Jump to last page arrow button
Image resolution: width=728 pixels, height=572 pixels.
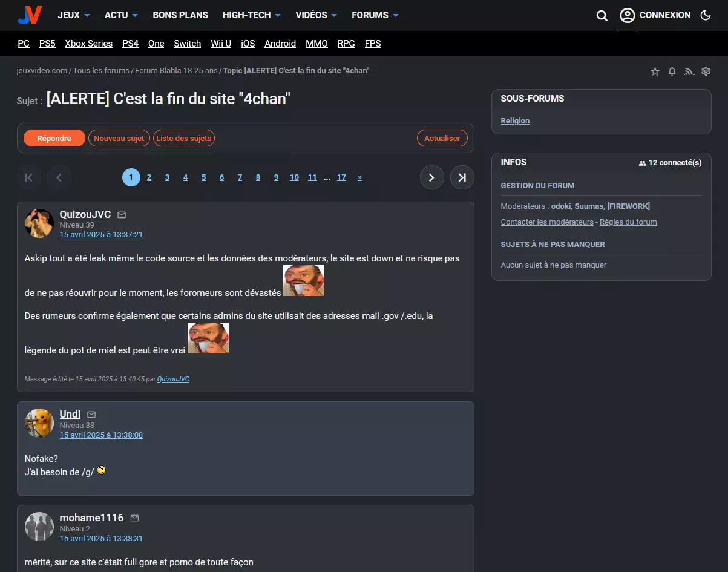[x=462, y=177]
